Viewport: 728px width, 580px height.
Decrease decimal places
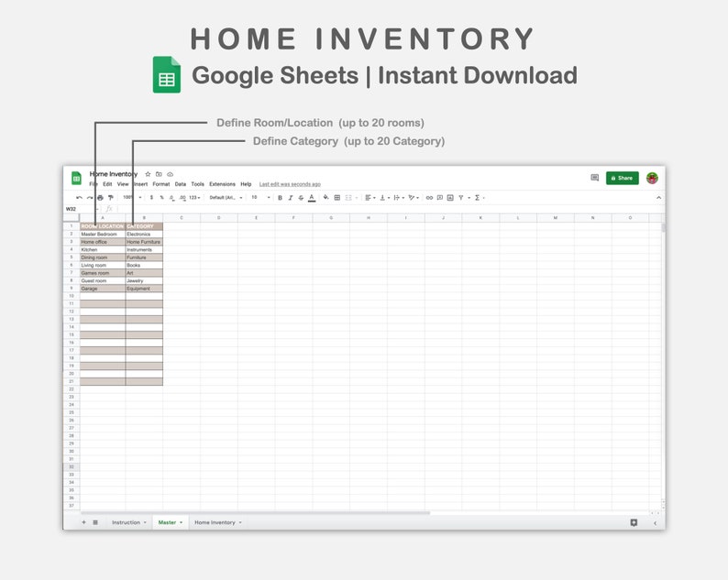click(171, 198)
